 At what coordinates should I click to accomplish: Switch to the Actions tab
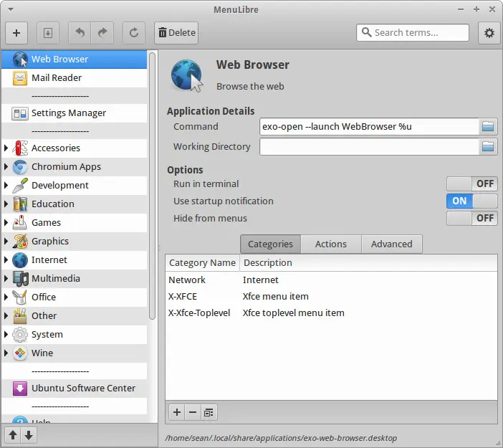[331, 244]
